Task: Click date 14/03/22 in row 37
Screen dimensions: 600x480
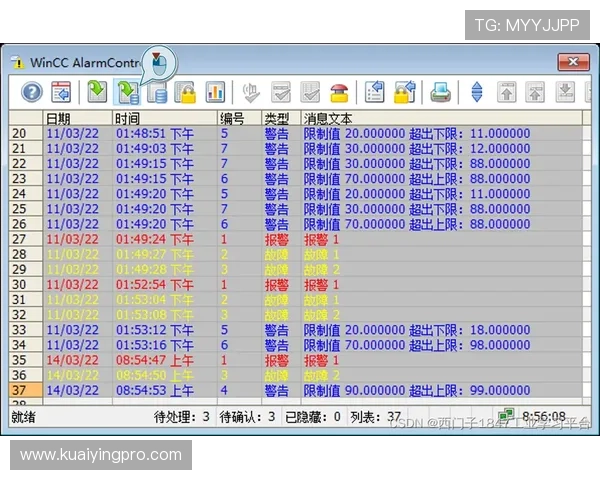Action: [x=73, y=390]
